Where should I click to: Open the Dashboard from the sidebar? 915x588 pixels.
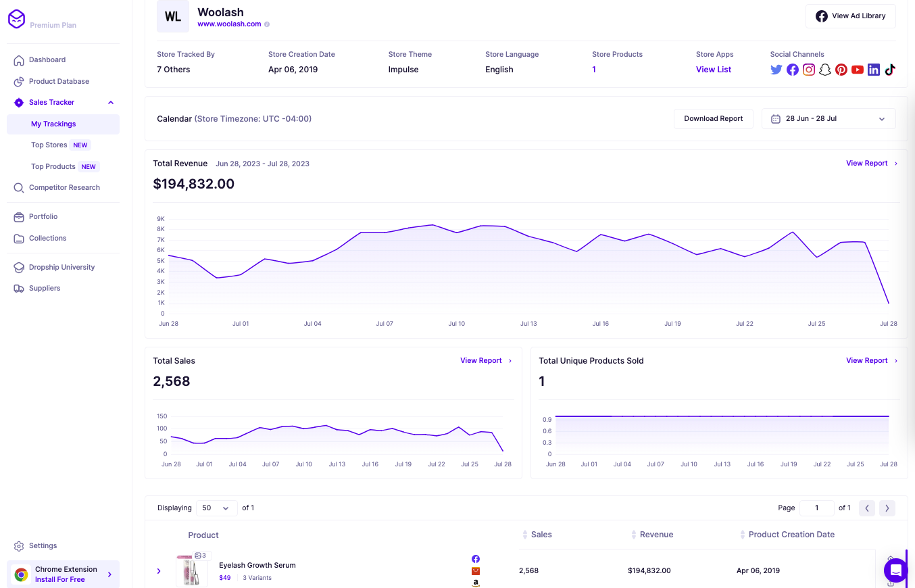coord(47,59)
